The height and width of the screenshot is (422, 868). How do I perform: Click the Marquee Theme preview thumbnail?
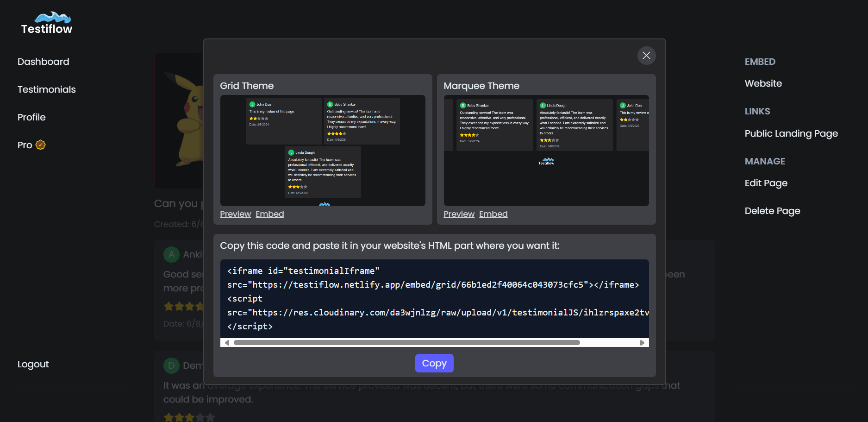[546, 151]
